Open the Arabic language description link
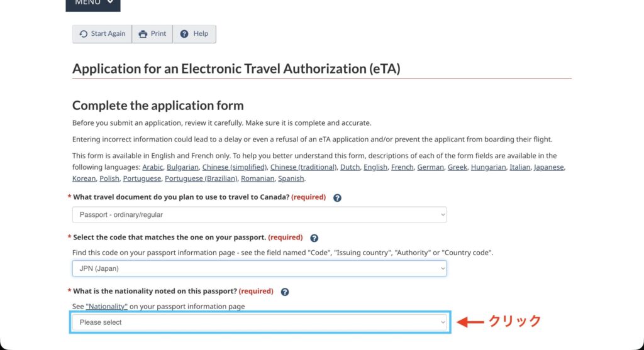Image resolution: width=644 pixels, height=350 pixels. point(152,167)
